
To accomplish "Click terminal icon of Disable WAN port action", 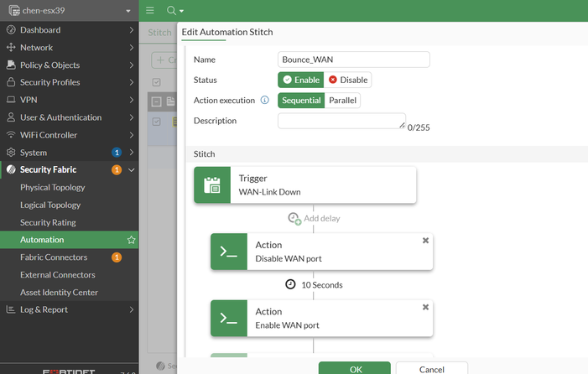I will (229, 252).
